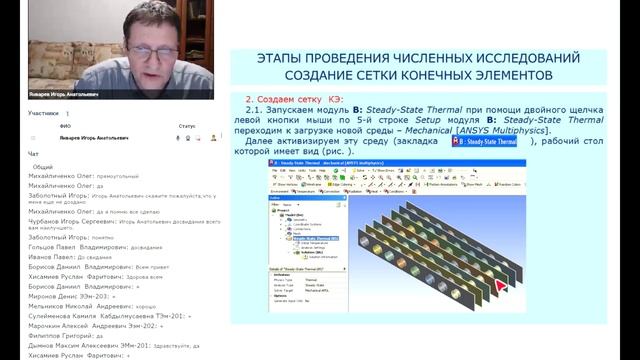
Task: Collapse the Steady-State Thermal (B5) node
Action: coord(281,238)
